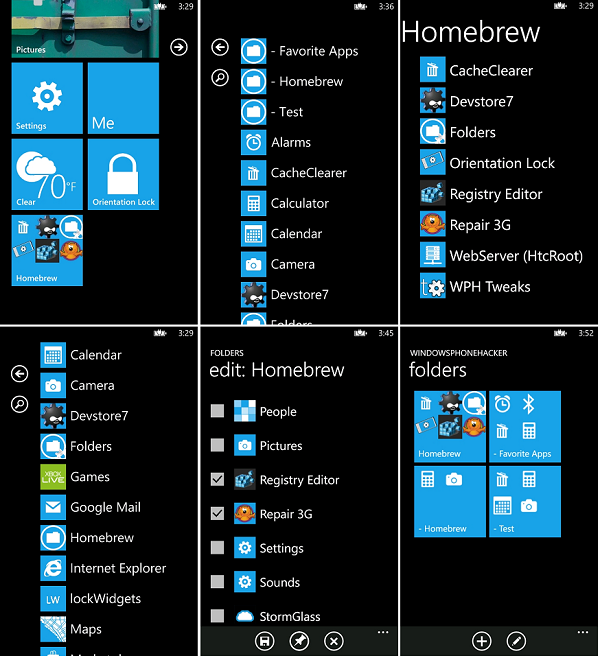The image size is (600, 658).
Task: Open the '- Favorite Apps' folder tile
Action: point(525,426)
